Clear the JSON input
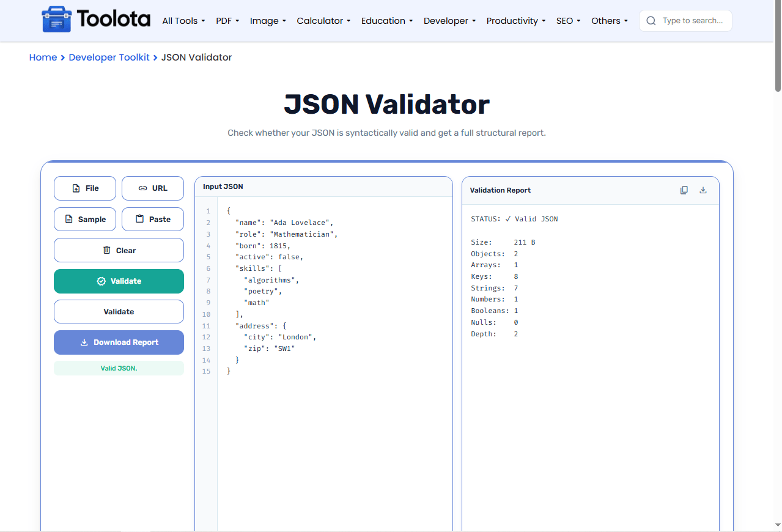 (119, 250)
